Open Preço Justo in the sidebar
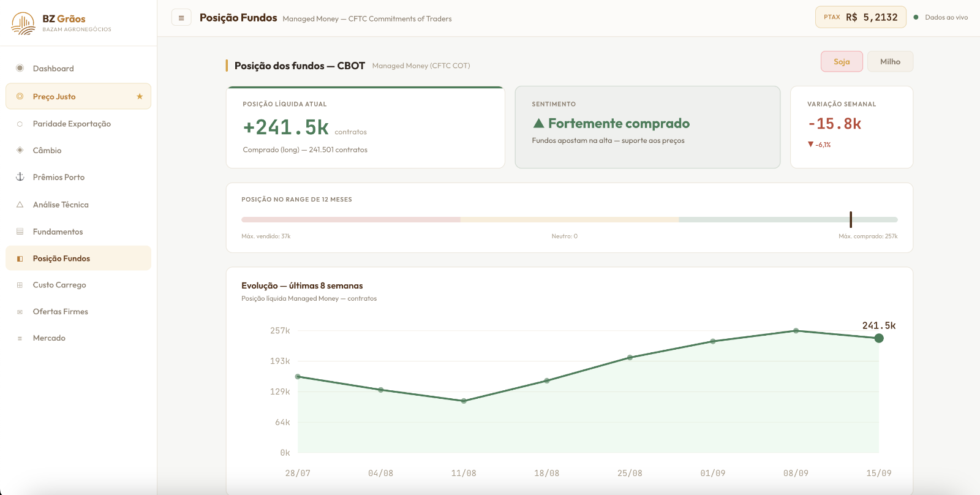The width and height of the screenshot is (980, 495). [78, 96]
